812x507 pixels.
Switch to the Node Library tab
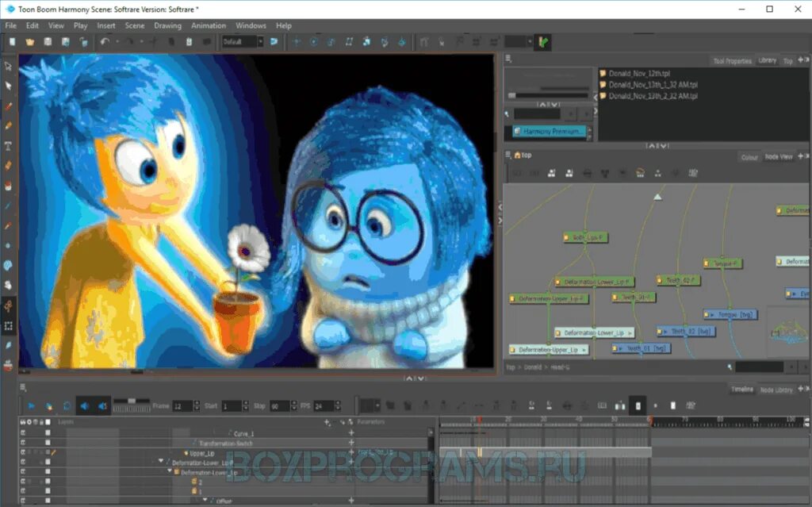pos(776,390)
